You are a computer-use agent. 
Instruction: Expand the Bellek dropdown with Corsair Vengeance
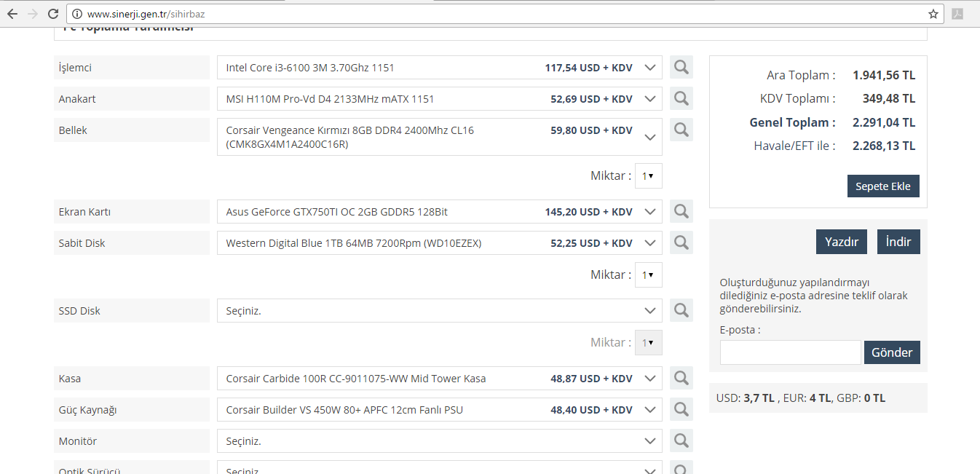coord(440,137)
